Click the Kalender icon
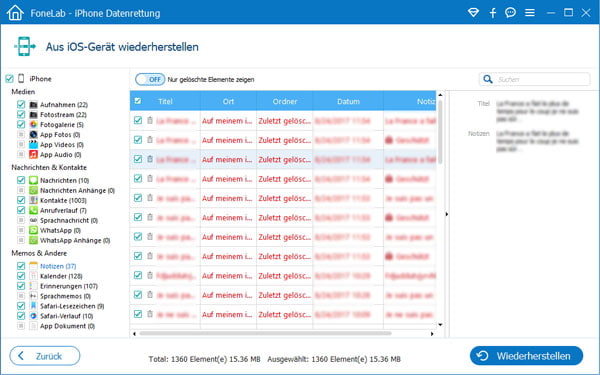600x375 pixels. tap(34, 276)
